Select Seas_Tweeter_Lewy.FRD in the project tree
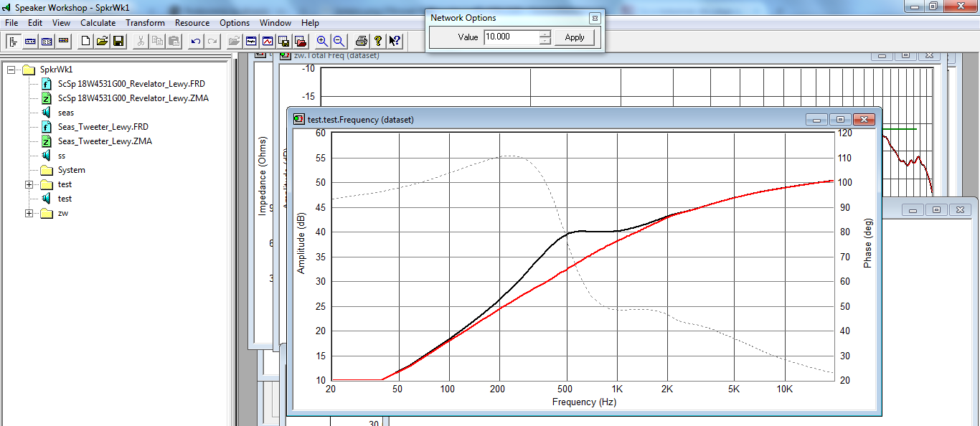This screenshot has height=426, width=980. pos(103,127)
